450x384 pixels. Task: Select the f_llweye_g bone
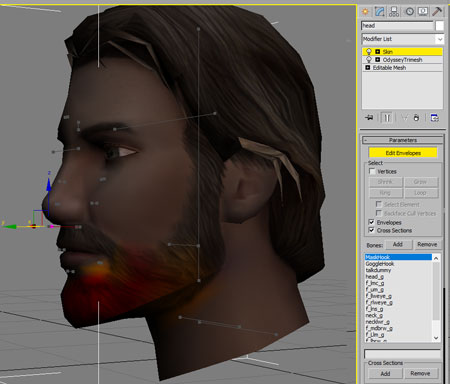398,296
